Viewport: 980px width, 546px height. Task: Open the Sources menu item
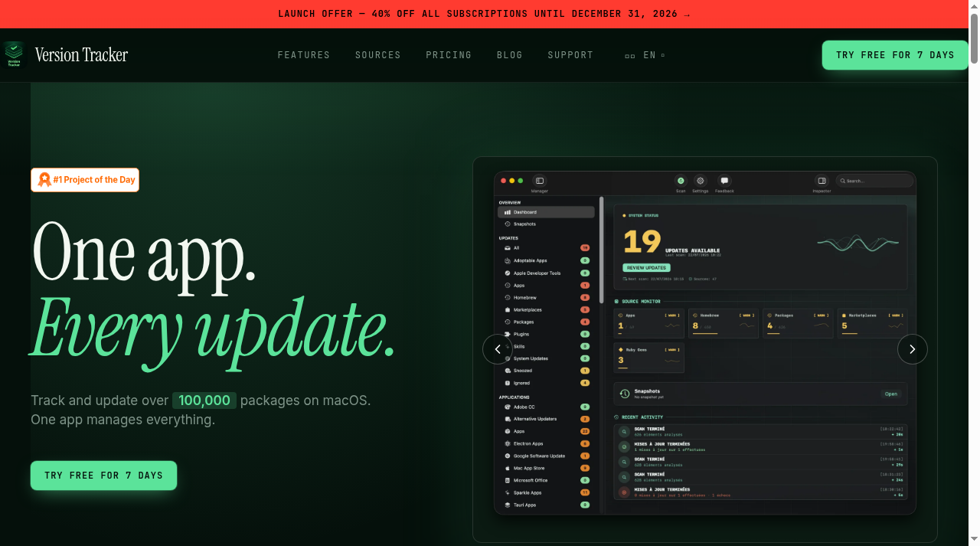378,55
